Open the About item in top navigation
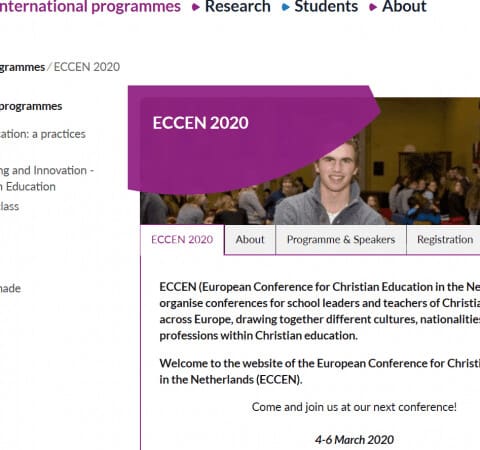The image size is (480, 450). click(404, 6)
